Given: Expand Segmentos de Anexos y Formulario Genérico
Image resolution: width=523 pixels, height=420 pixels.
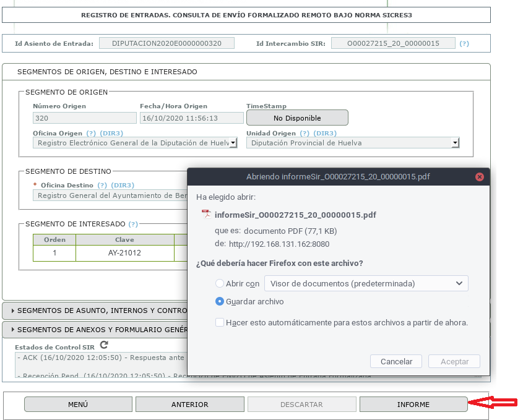Looking at the screenshot, I should point(95,329).
